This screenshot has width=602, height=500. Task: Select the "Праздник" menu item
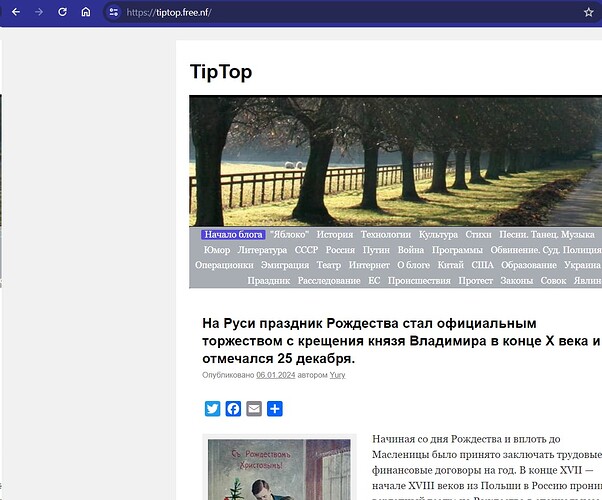click(268, 281)
